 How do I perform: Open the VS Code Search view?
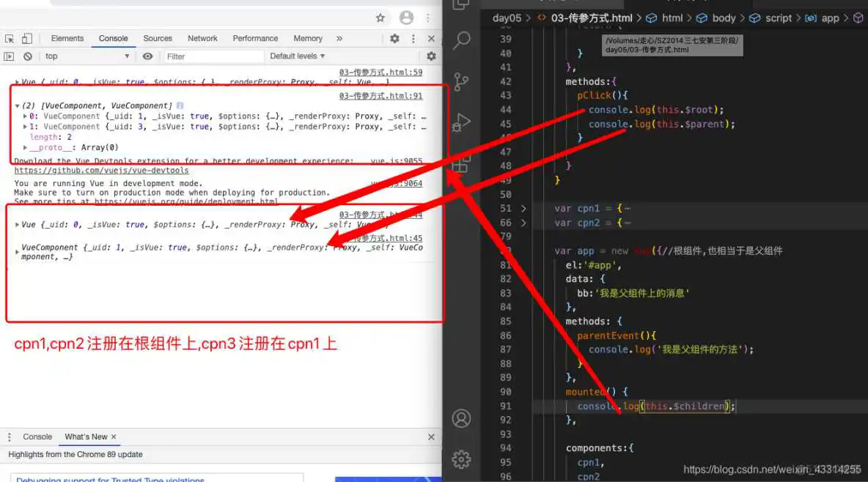[461, 40]
